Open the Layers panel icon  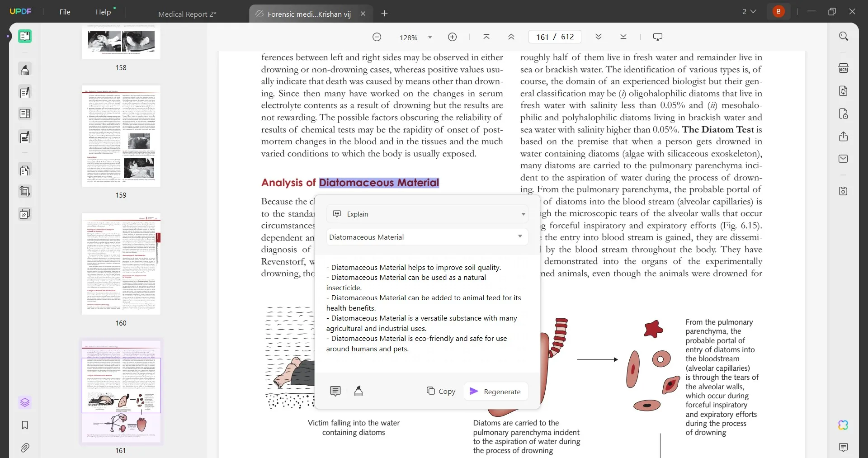coord(25,402)
